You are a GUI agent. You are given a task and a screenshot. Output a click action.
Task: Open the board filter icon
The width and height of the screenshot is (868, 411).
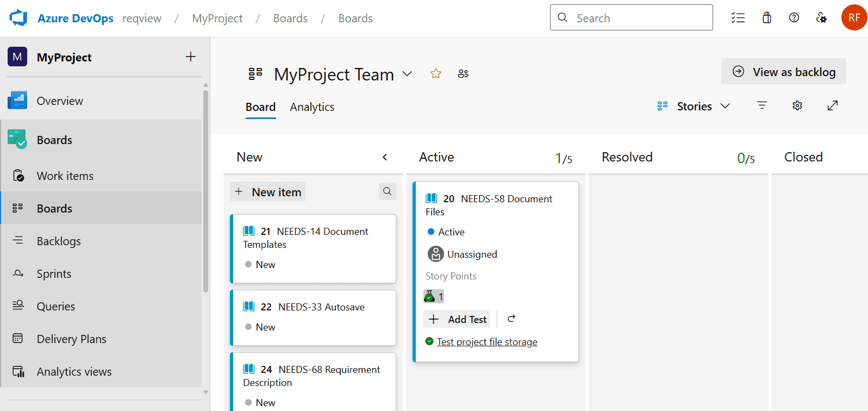762,105
